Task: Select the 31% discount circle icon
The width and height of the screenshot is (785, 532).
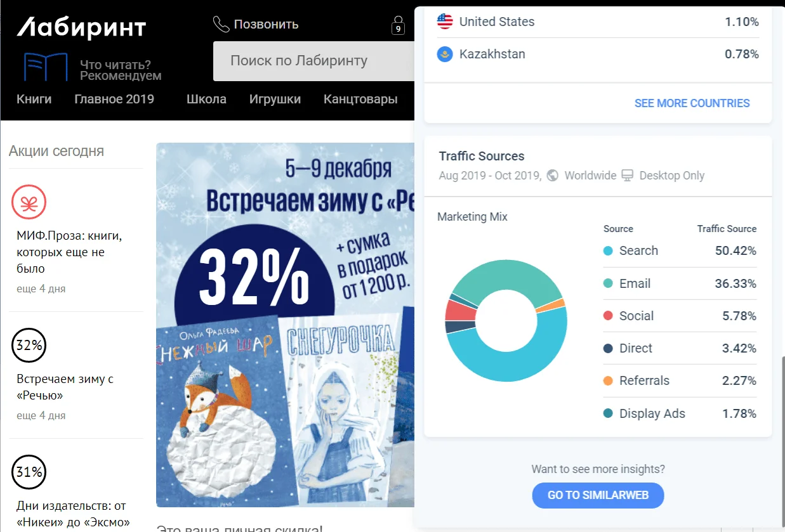Action: pyautogui.click(x=29, y=472)
